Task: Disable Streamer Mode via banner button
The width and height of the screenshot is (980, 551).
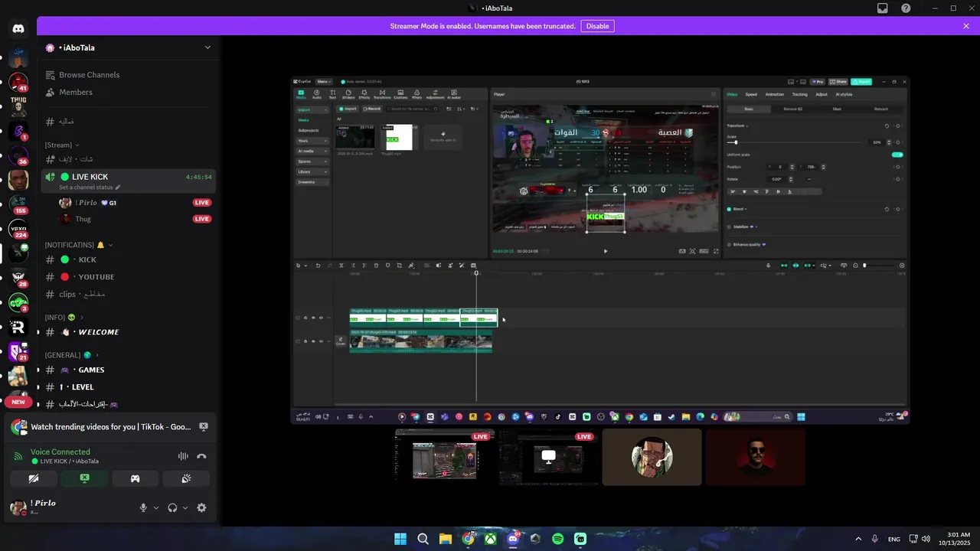Action: (597, 26)
